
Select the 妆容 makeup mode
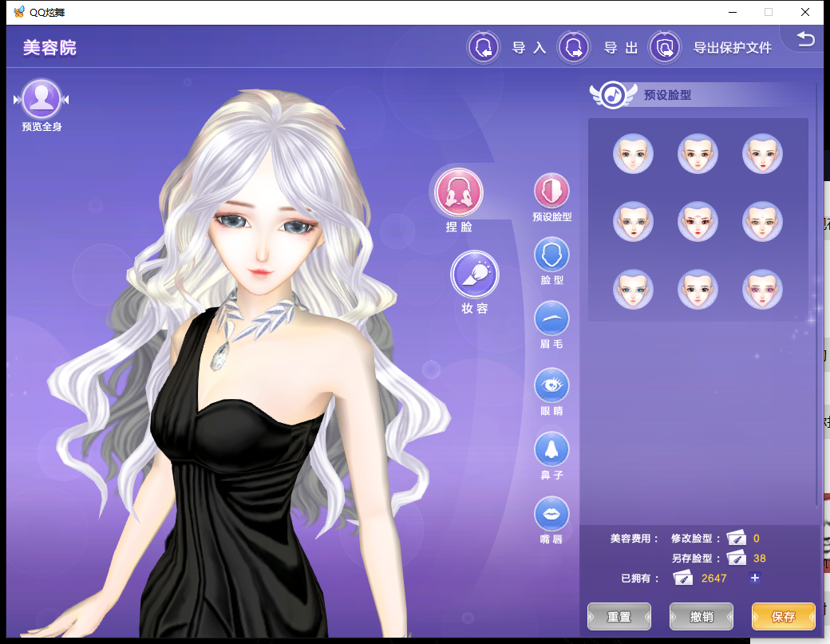pos(474,275)
